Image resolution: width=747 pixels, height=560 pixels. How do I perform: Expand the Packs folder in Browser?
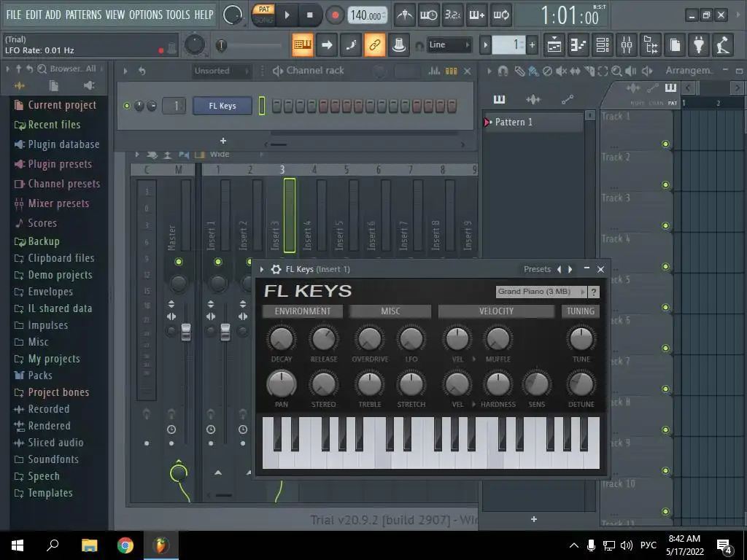pyautogui.click(x=34, y=376)
